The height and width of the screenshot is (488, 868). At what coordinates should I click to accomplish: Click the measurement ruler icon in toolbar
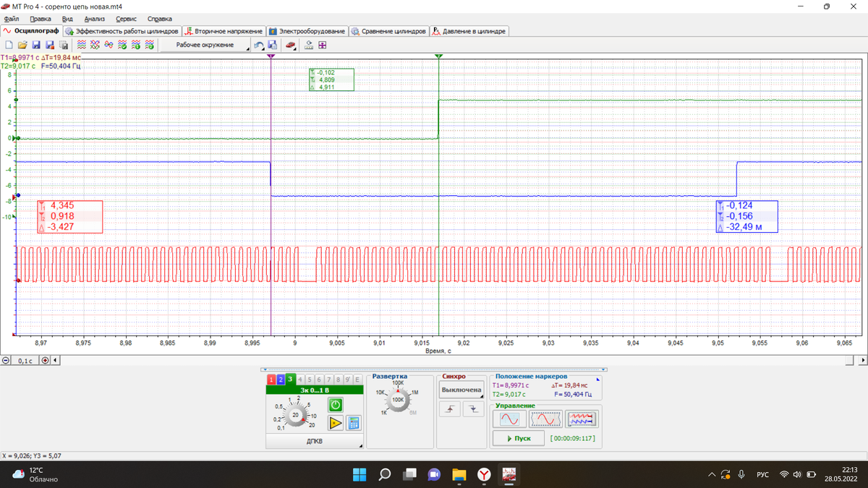[309, 45]
